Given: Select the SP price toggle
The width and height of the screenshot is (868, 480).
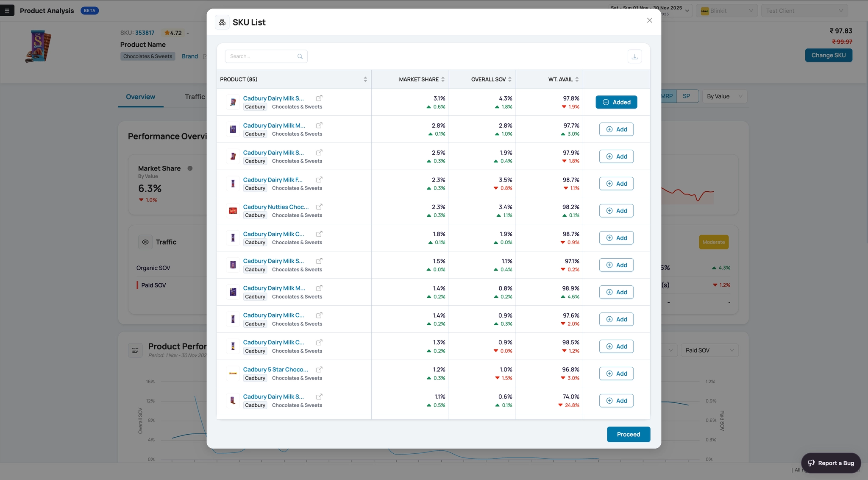Looking at the screenshot, I should (x=686, y=96).
